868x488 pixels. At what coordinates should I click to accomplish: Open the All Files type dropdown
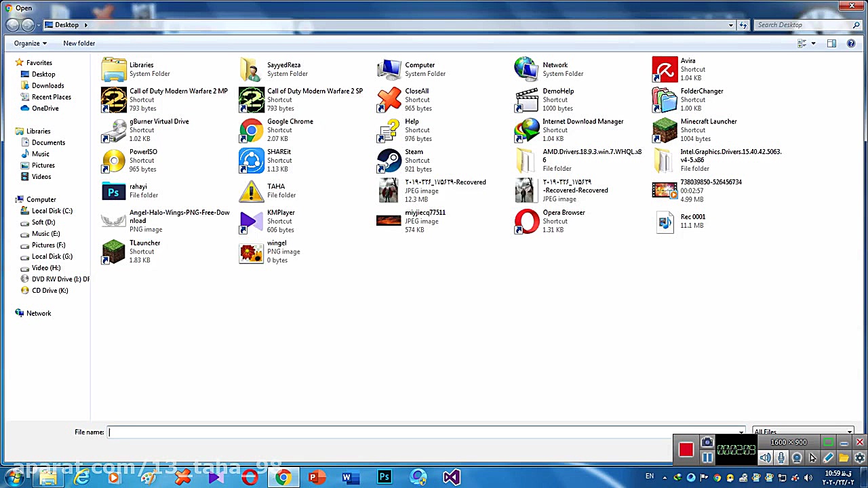[x=803, y=432]
